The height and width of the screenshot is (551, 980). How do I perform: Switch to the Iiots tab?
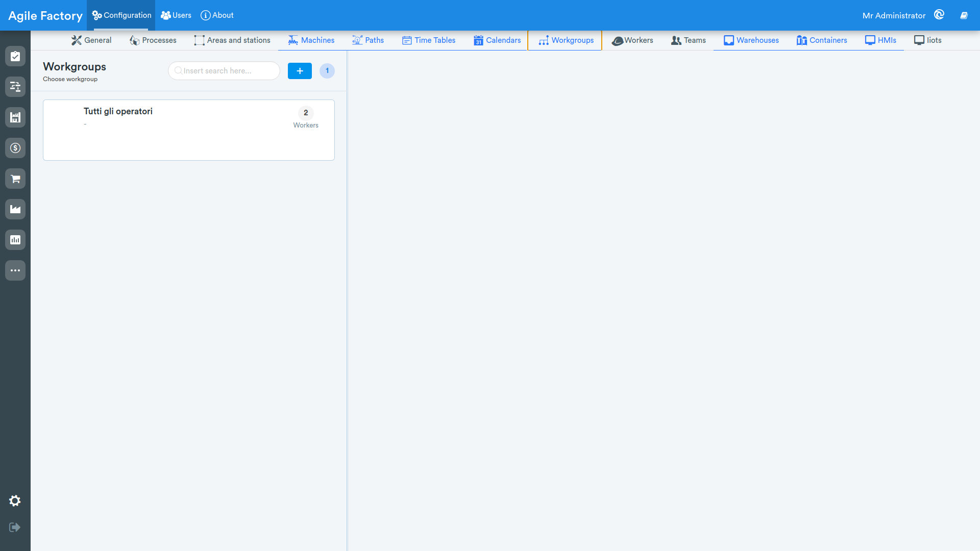(928, 40)
